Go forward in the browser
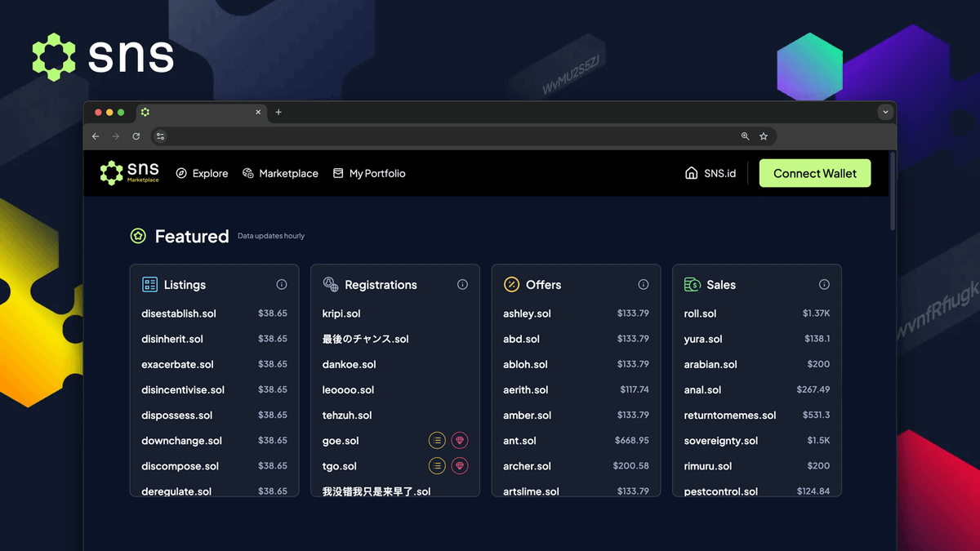Viewport: 980px width, 551px height. click(116, 136)
